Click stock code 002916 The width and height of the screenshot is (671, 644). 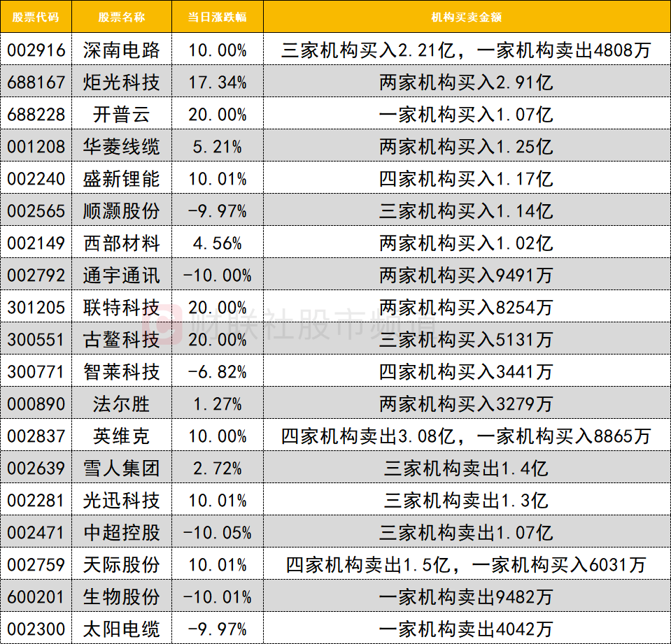pos(36,50)
